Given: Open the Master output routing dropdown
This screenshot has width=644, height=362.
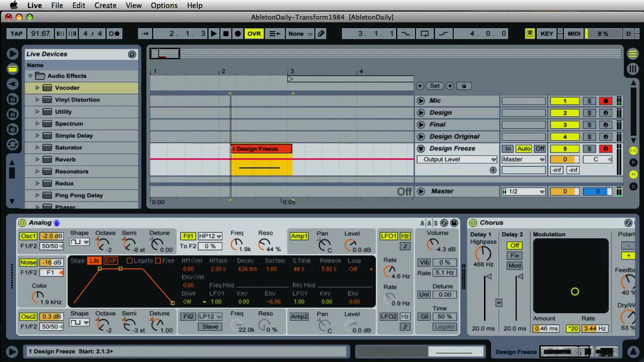Looking at the screenshot, I should 524,159.
